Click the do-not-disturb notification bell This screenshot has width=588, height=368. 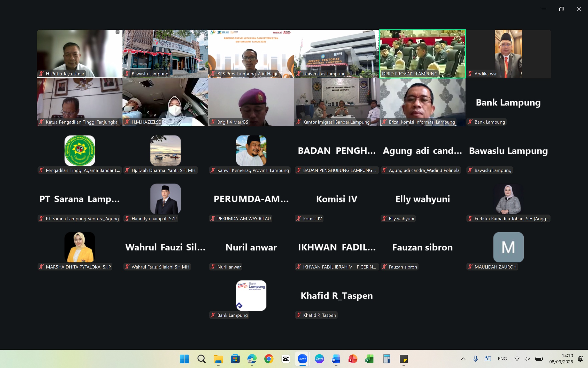click(580, 359)
